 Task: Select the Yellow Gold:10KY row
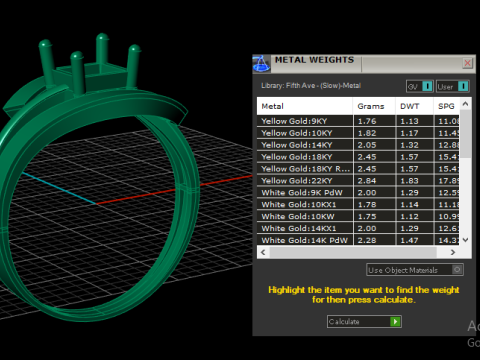point(358,133)
